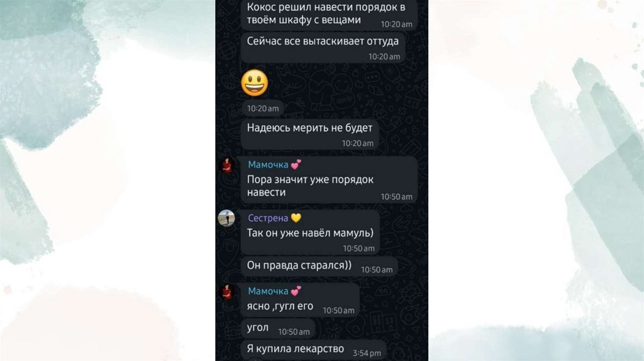Tap the sender name Сестрена

click(268, 218)
